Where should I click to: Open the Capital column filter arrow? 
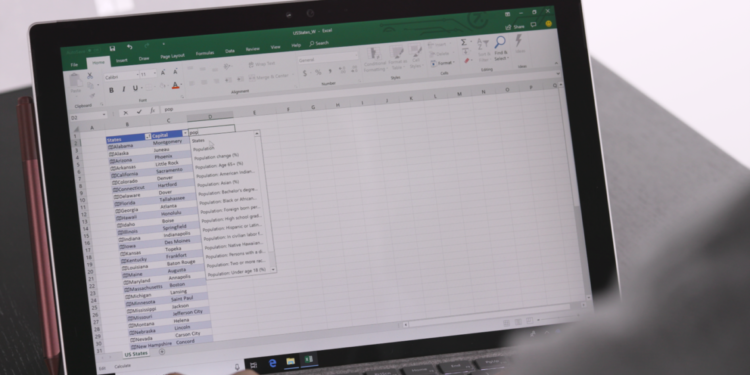(x=185, y=133)
